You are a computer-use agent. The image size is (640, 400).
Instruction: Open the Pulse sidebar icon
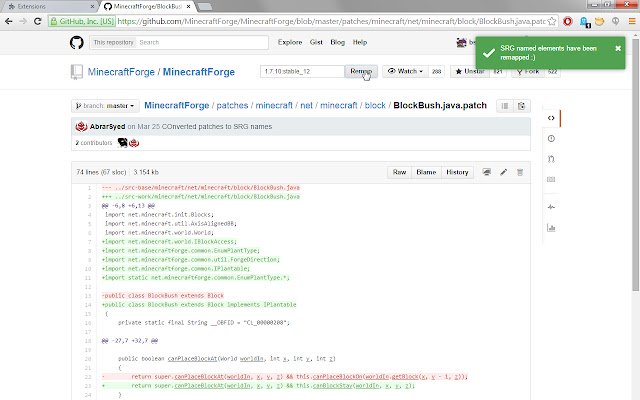(x=551, y=207)
